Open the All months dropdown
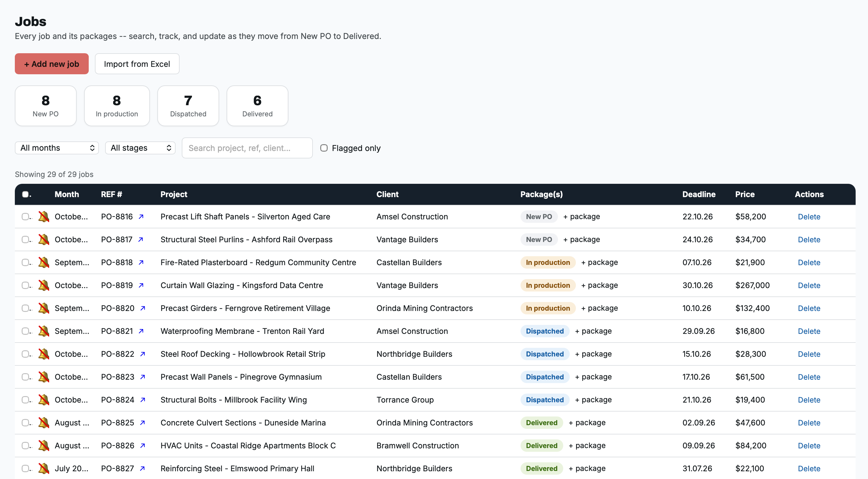The width and height of the screenshot is (868, 479). point(57,148)
